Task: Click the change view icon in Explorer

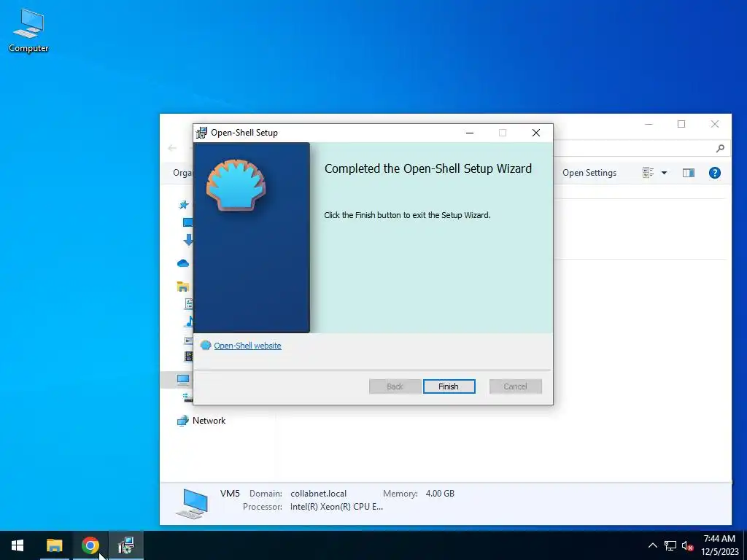Action: [648, 173]
